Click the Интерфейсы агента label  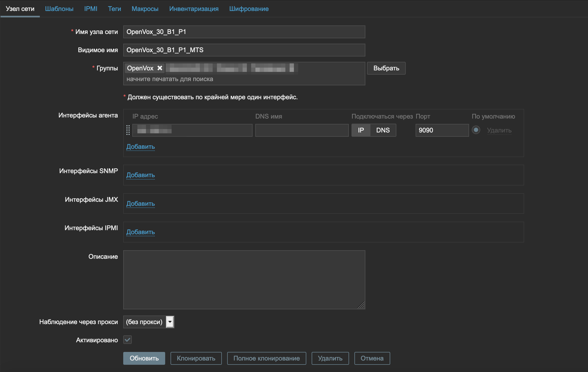[x=88, y=115]
